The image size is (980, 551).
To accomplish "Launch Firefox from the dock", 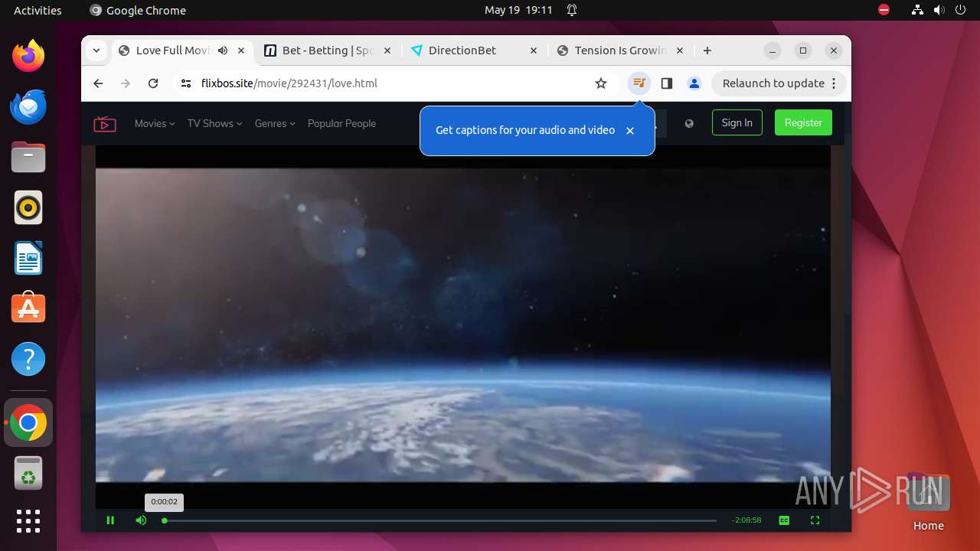I will pos(28,56).
